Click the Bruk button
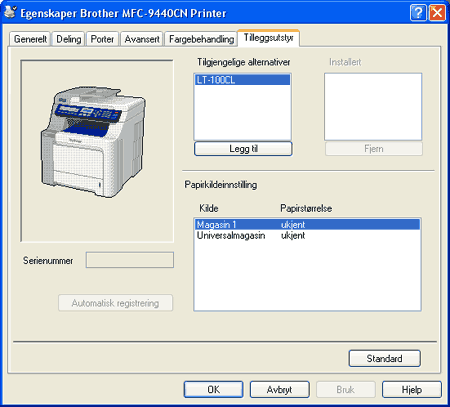 click(x=345, y=389)
